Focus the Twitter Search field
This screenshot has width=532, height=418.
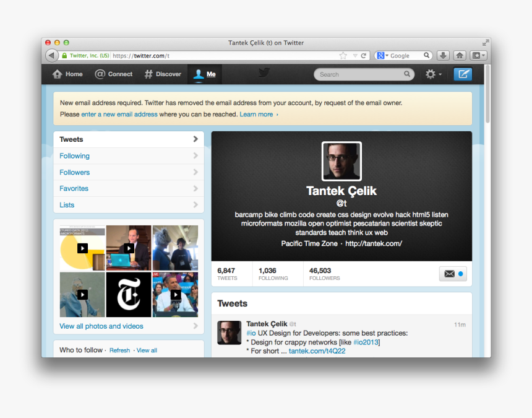[x=364, y=74]
